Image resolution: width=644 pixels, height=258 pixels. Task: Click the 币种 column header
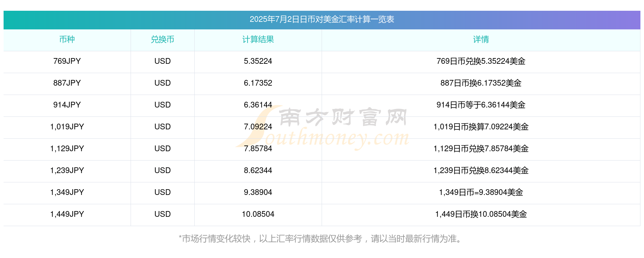pyautogui.click(x=67, y=39)
